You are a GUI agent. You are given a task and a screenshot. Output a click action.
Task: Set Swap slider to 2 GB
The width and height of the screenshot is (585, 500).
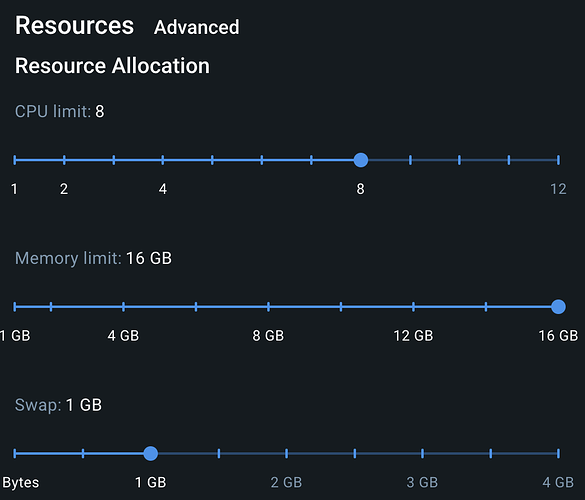(x=287, y=453)
